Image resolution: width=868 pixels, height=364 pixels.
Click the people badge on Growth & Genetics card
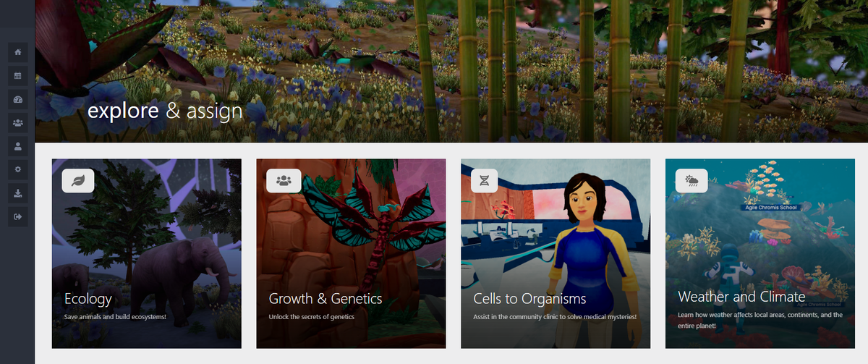[283, 180]
